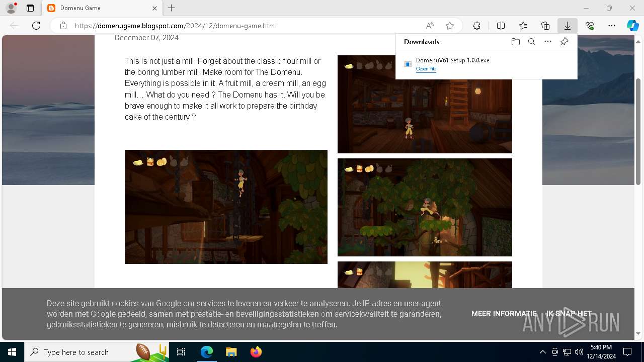
Task: Open network settings tray icon
Action: click(x=567, y=352)
